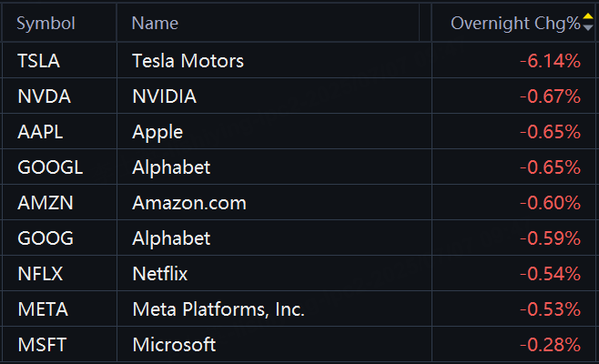Click the Tesla Motors name
Screen dimensions: 599x364
188,61
